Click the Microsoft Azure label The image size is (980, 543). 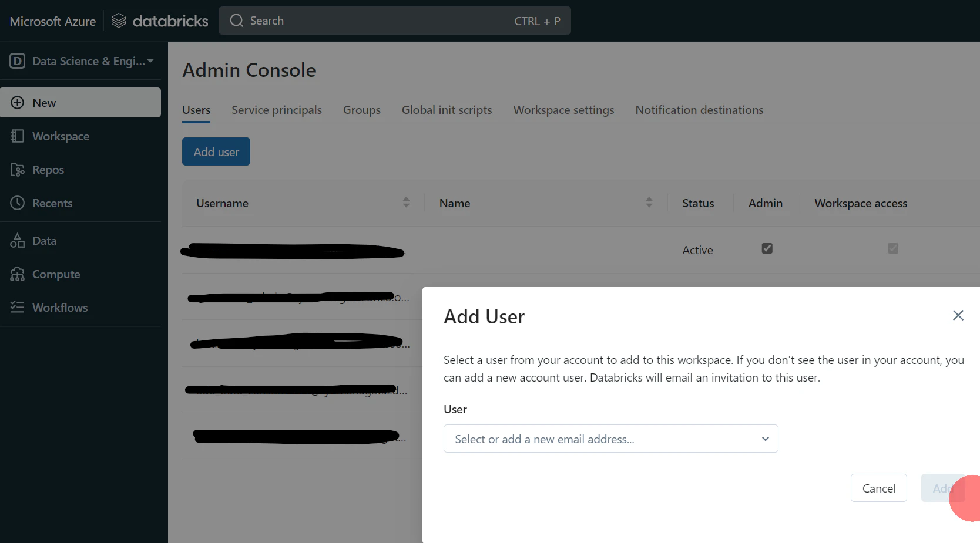53,21
